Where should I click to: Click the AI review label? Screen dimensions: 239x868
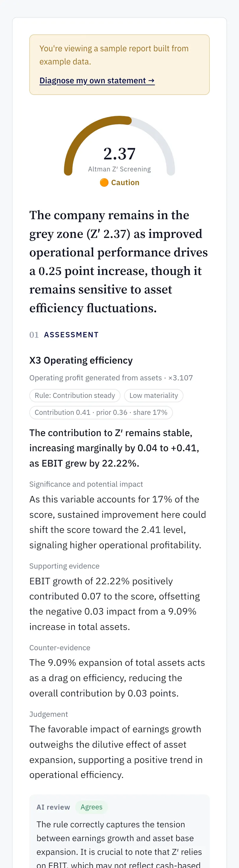tap(53, 807)
